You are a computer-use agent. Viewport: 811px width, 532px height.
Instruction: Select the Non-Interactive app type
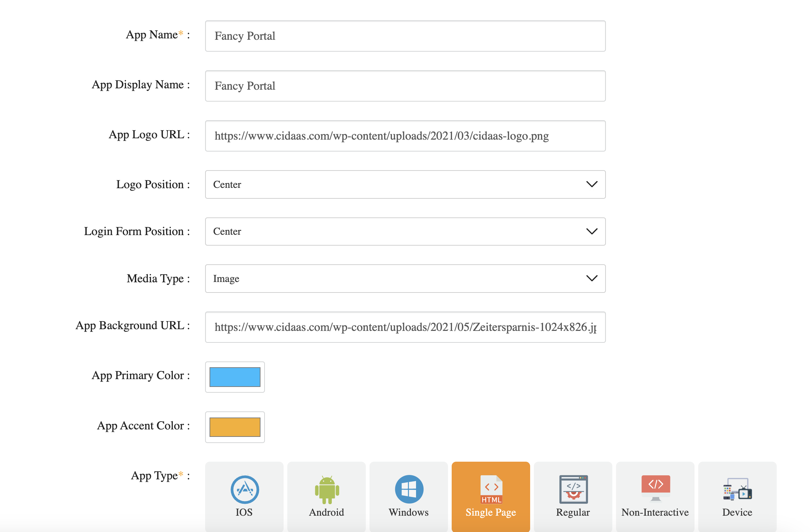pos(655,496)
